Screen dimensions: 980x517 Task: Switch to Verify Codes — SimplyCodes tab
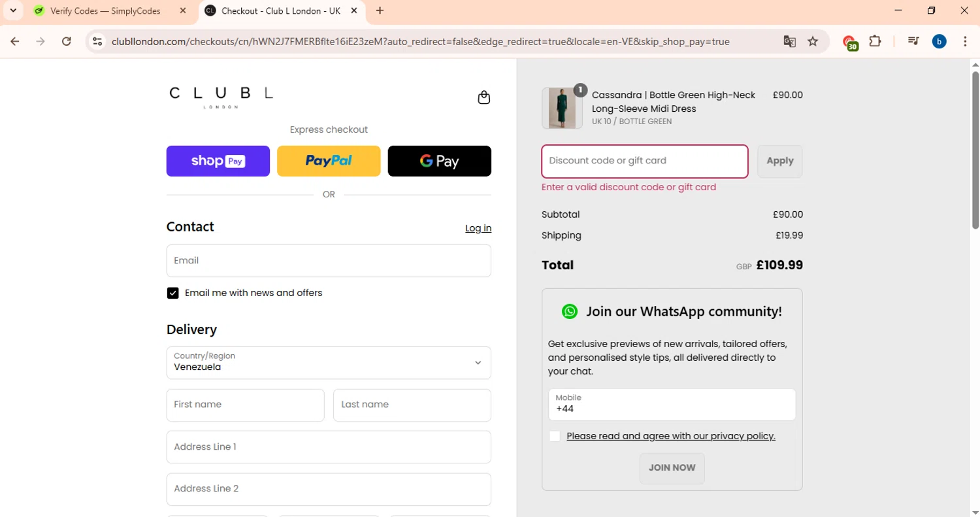[x=105, y=10]
